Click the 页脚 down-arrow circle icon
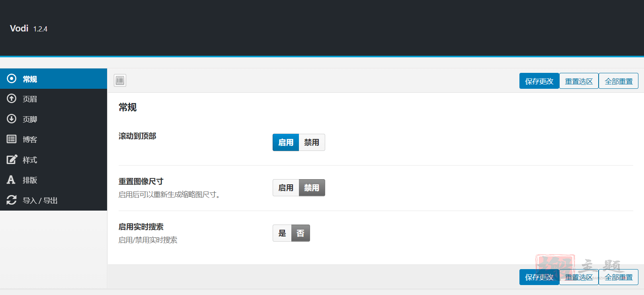Image resolution: width=644 pixels, height=295 pixels. coord(12,119)
